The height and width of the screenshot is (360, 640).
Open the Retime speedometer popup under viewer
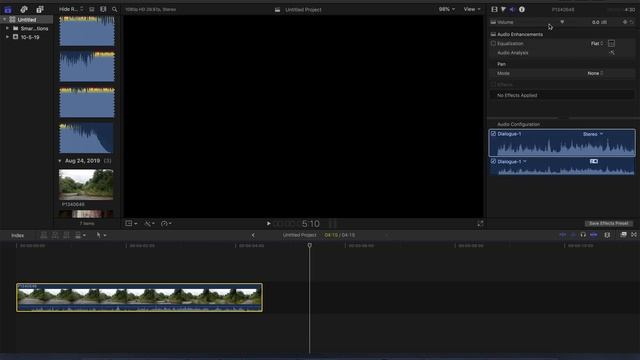[x=166, y=223]
